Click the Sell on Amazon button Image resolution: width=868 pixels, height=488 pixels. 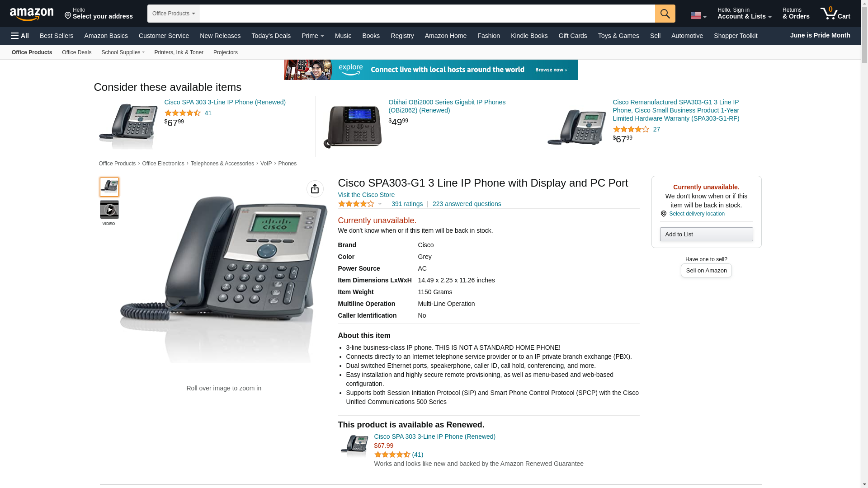[706, 271]
